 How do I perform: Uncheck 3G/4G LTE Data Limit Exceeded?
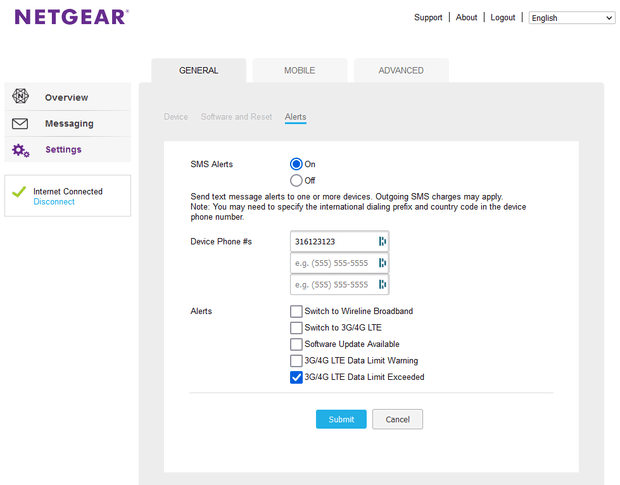pos(296,377)
